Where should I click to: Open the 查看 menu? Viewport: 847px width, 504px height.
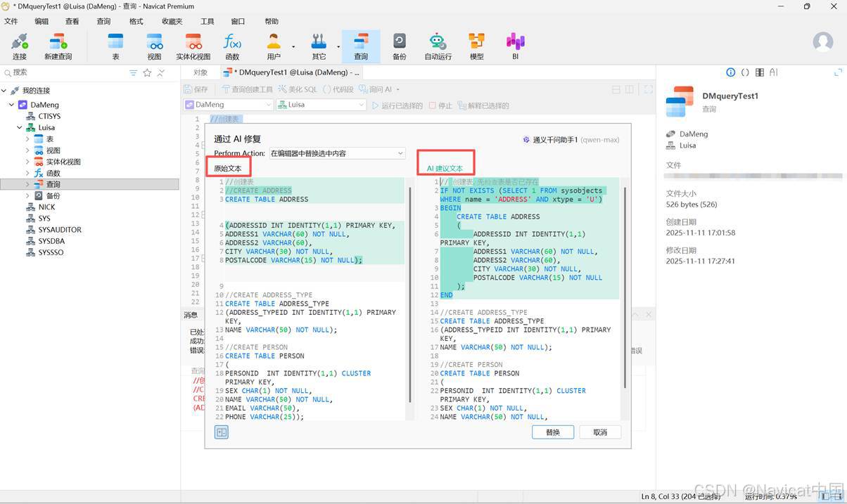pos(72,21)
